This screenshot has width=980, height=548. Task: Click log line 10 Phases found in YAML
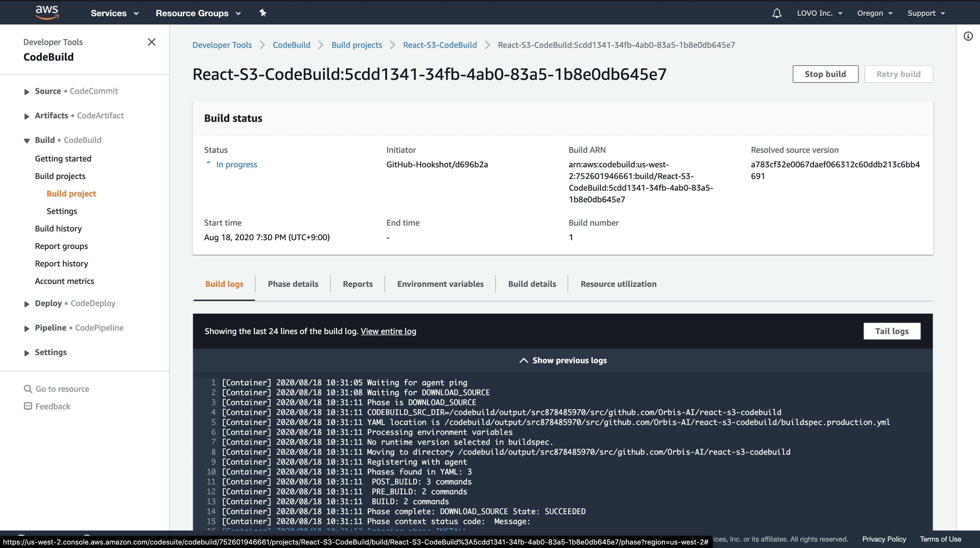pos(346,472)
